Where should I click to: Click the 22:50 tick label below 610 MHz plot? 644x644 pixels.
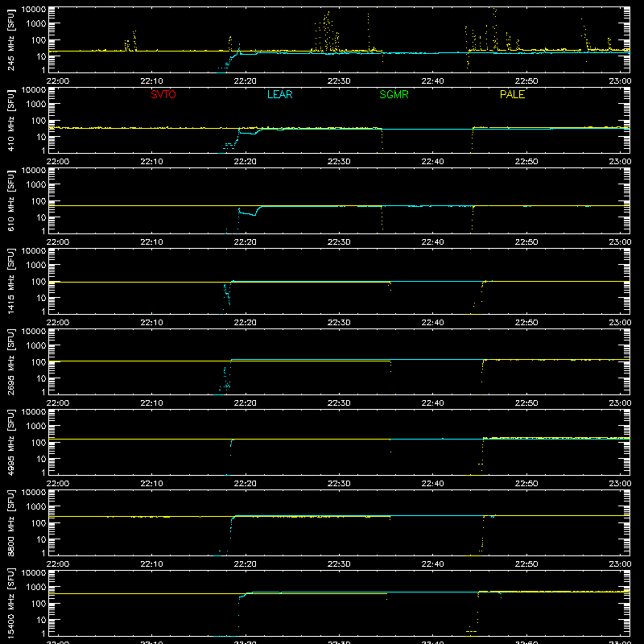[526, 242]
